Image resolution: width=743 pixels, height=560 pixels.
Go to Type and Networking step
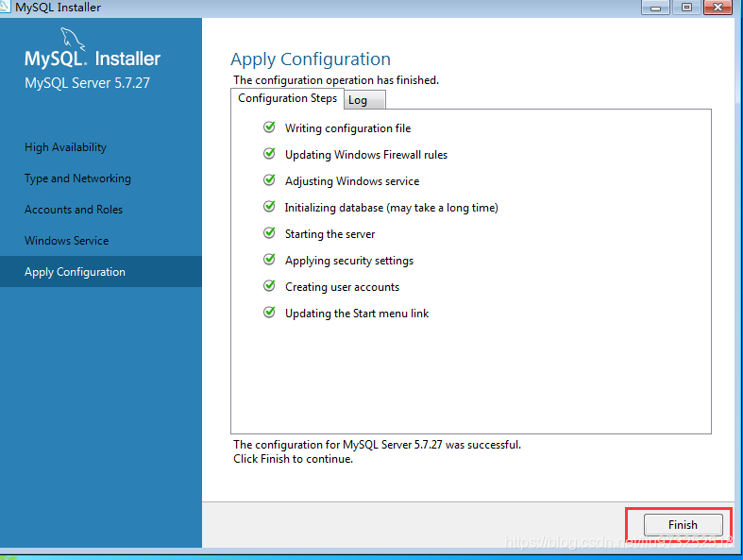tap(77, 178)
